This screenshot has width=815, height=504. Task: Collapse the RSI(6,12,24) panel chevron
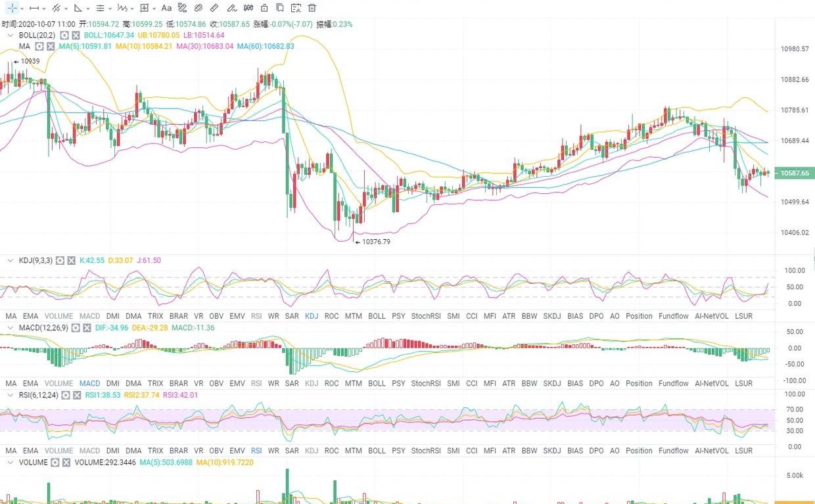click(x=10, y=396)
